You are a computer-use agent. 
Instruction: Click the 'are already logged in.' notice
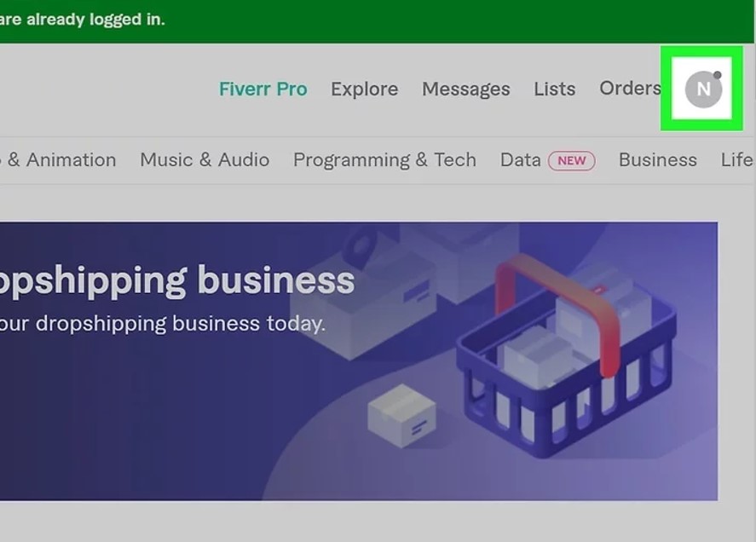[83, 20]
